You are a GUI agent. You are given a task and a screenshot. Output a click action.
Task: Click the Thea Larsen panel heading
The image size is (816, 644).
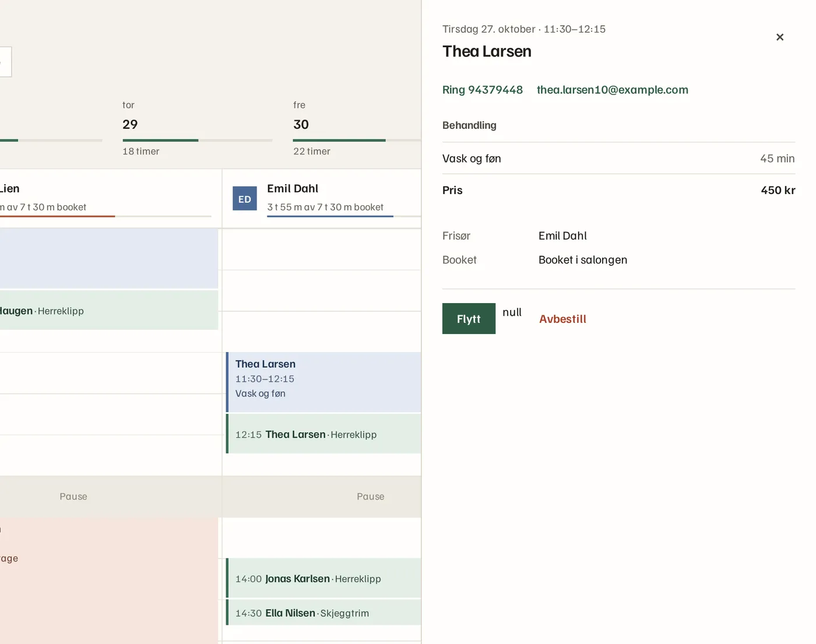click(x=487, y=51)
